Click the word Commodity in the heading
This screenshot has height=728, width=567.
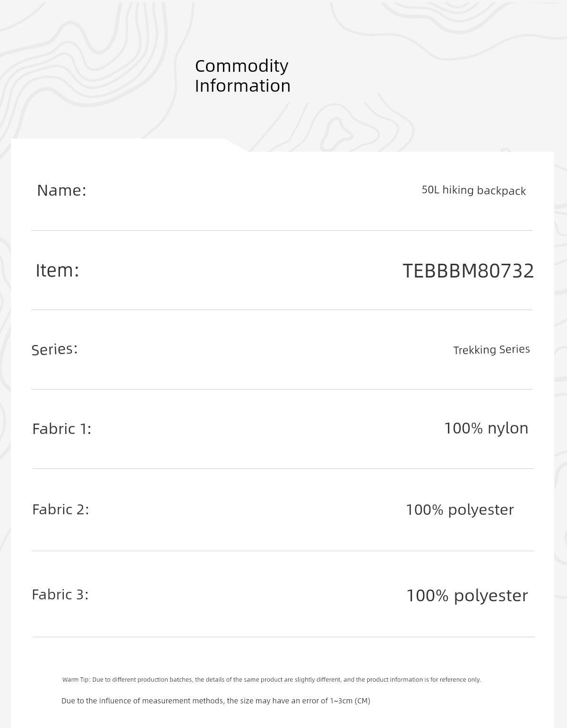point(241,66)
